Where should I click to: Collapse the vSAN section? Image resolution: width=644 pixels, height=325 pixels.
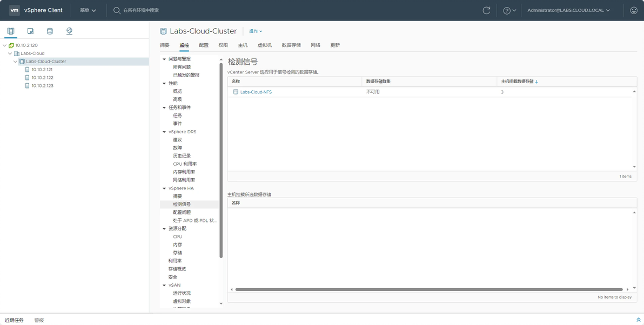tap(164, 285)
